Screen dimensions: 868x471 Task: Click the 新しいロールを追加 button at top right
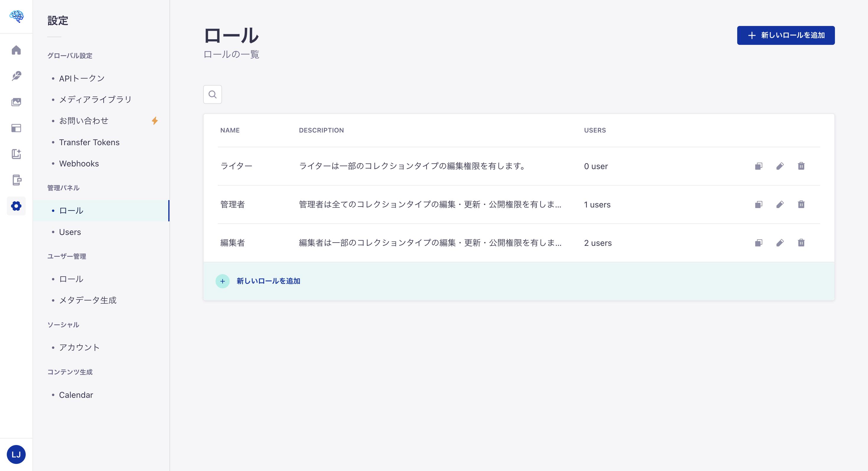[x=786, y=35]
